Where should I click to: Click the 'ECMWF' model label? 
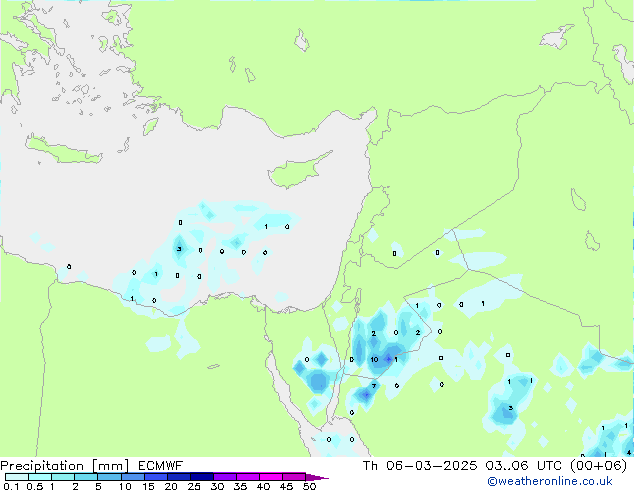(161, 466)
